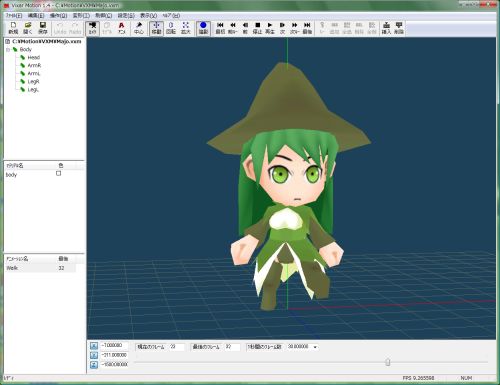Create a new file with 新規 icon
The image size is (500, 385).
[x=13, y=28]
